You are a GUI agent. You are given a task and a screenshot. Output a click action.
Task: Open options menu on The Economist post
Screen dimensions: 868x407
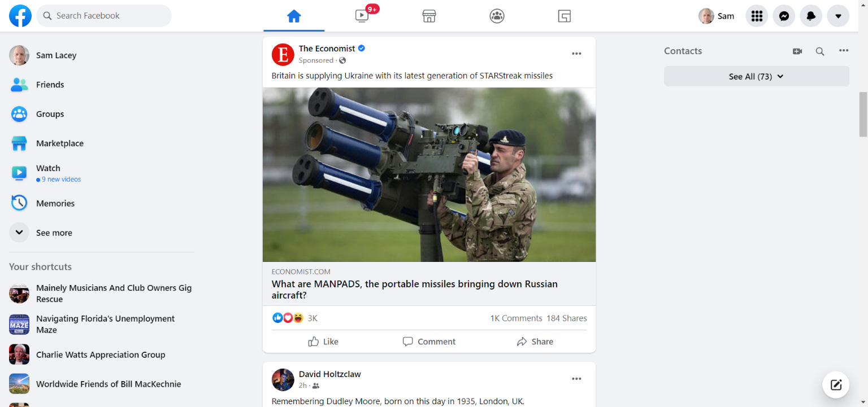pos(576,54)
